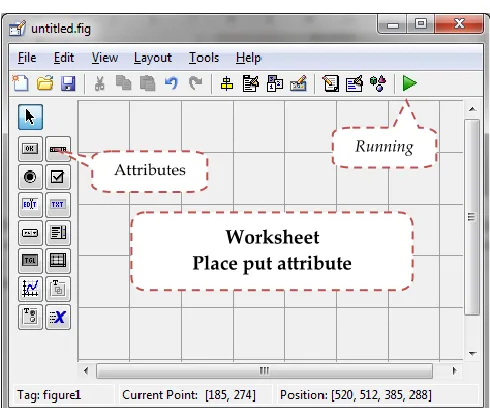The height and width of the screenshot is (408, 490).
Task: Pick the Static Text (TXT) component
Action: [58, 205]
